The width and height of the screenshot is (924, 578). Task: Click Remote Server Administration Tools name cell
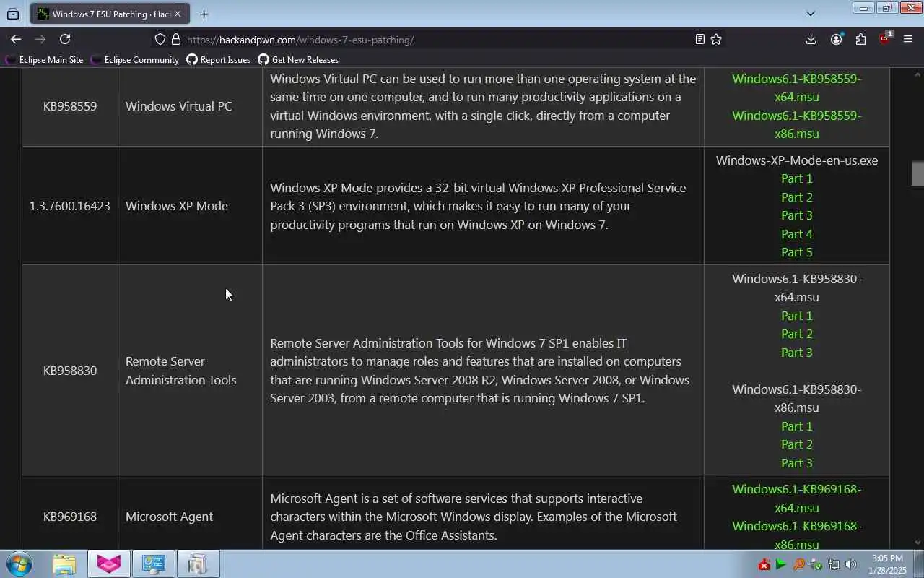pyautogui.click(x=190, y=371)
